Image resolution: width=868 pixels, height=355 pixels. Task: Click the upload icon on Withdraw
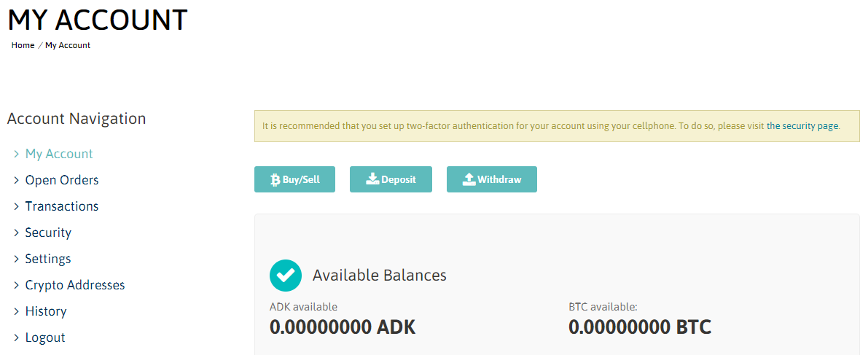[x=469, y=179]
